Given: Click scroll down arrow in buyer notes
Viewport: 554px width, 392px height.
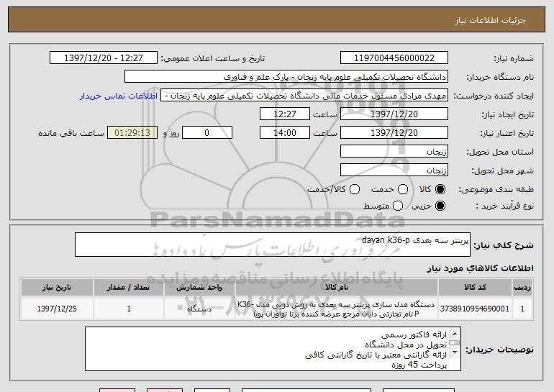Looking at the screenshot, I should click(455, 352).
